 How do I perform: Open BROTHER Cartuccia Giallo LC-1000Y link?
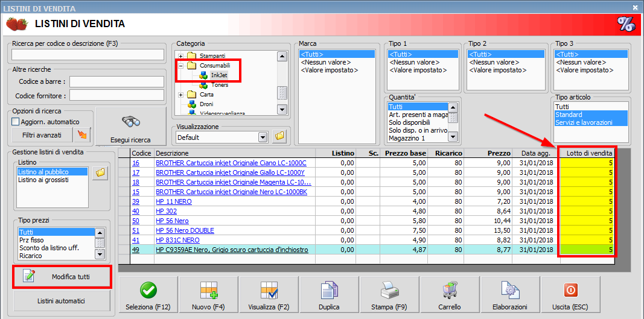(230, 172)
